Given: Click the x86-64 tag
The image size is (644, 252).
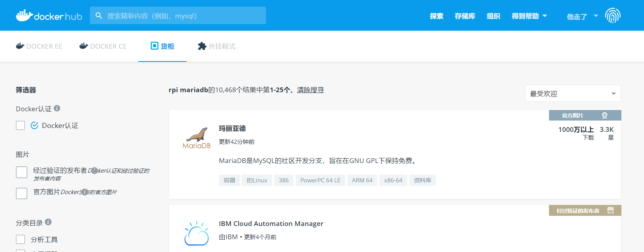Looking at the screenshot, I should click(x=393, y=180).
